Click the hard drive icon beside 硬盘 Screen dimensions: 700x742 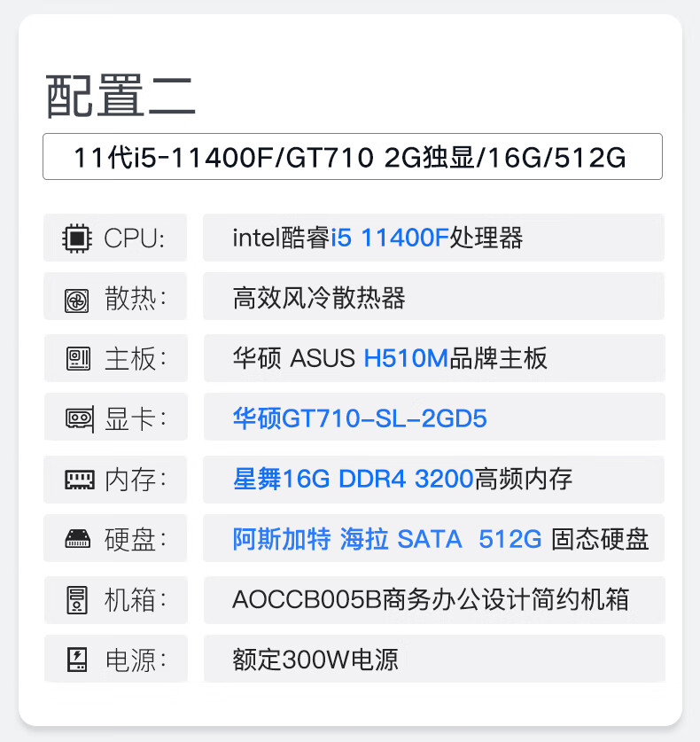pos(78,539)
